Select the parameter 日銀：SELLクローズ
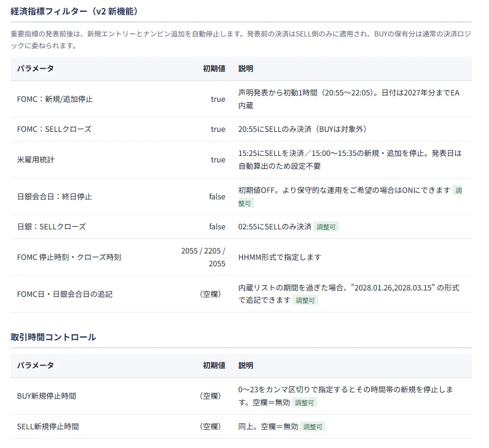The width and height of the screenshot is (489, 448). tap(51, 227)
